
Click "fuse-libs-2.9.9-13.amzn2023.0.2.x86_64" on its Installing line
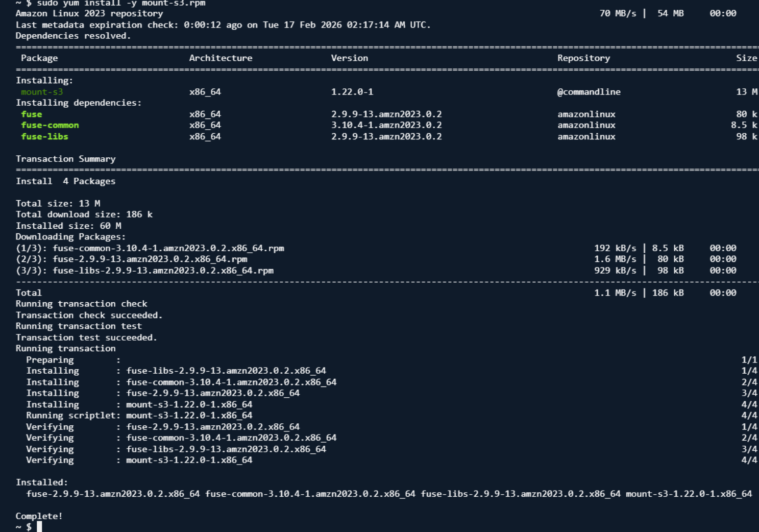coord(226,371)
